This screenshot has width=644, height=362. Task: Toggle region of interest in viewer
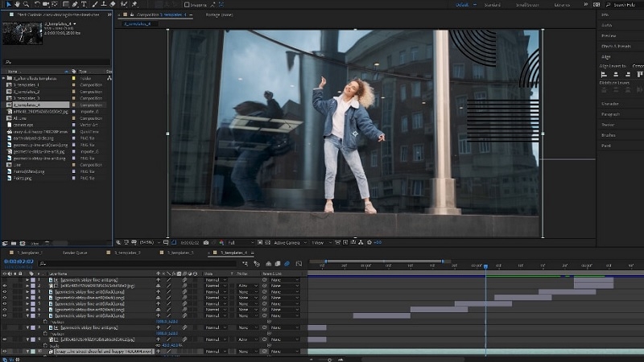click(x=260, y=243)
